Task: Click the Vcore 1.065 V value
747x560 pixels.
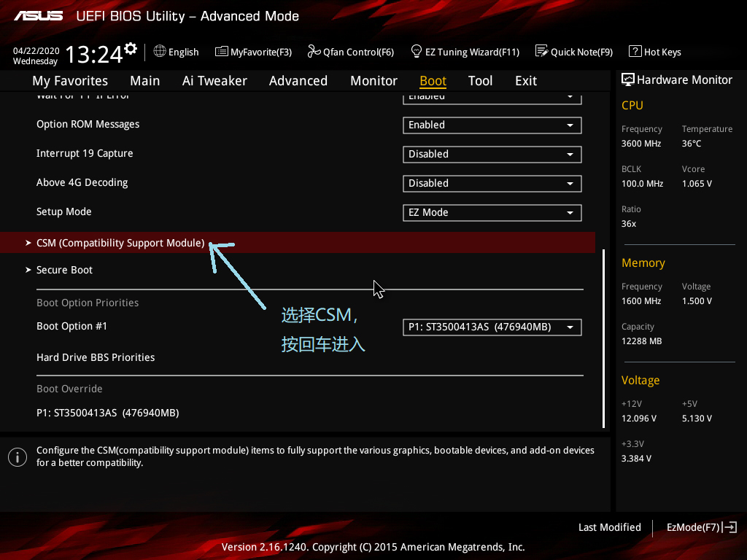Action: pos(697,183)
